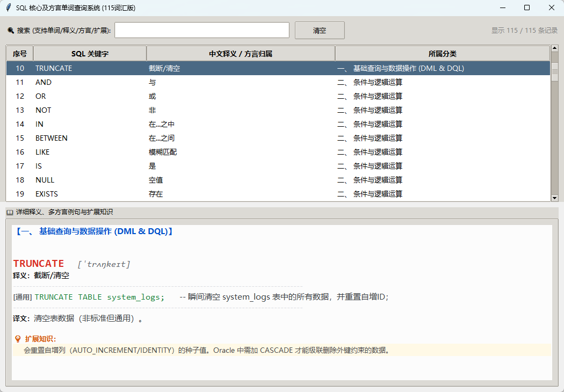Sort by the SQL 关键字 column header
564x392 pixels.
click(x=90, y=54)
